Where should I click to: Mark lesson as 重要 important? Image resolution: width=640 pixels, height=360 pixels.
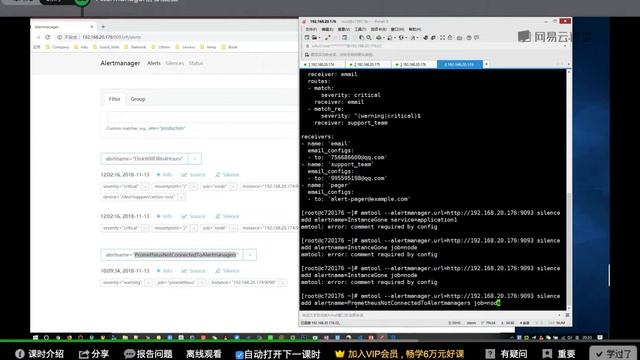click(559, 354)
